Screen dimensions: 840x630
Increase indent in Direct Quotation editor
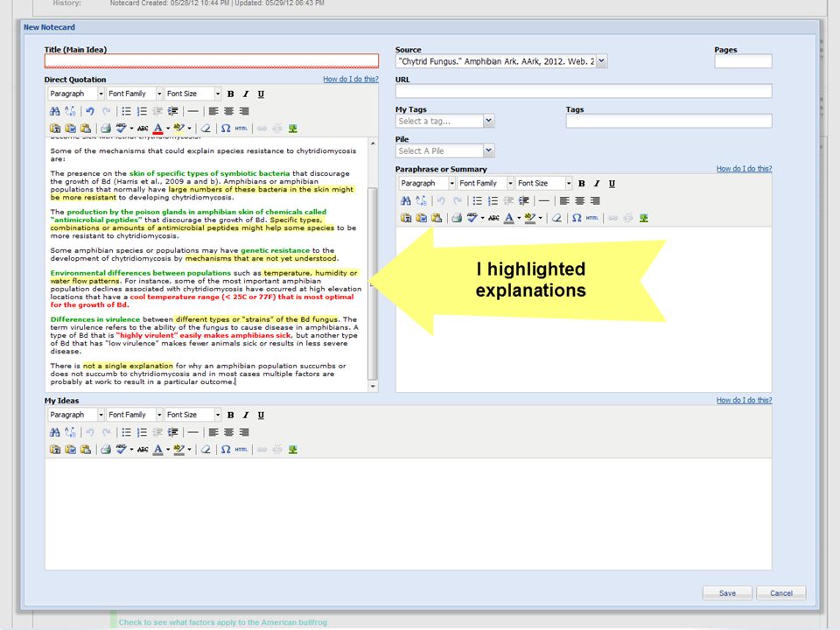tap(172, 111)
